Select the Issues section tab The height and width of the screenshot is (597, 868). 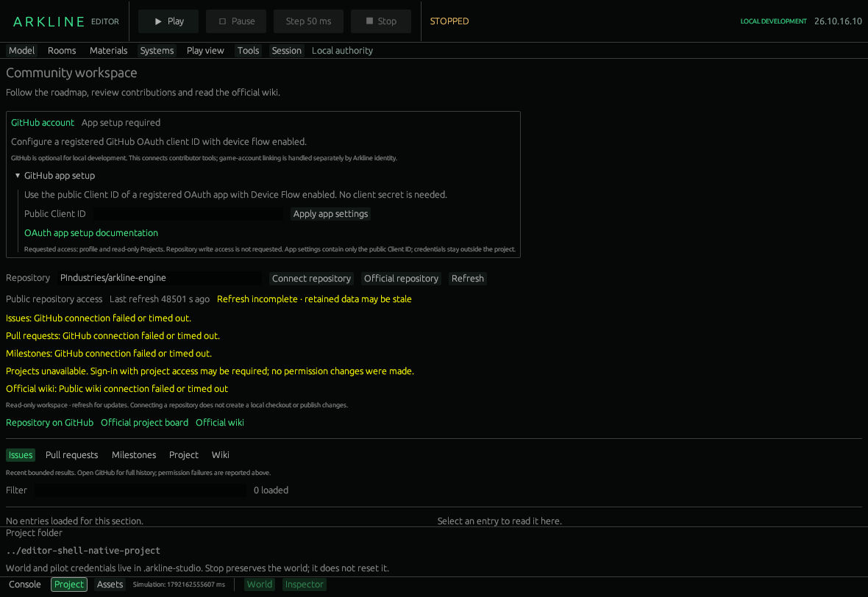coord(21,455)
